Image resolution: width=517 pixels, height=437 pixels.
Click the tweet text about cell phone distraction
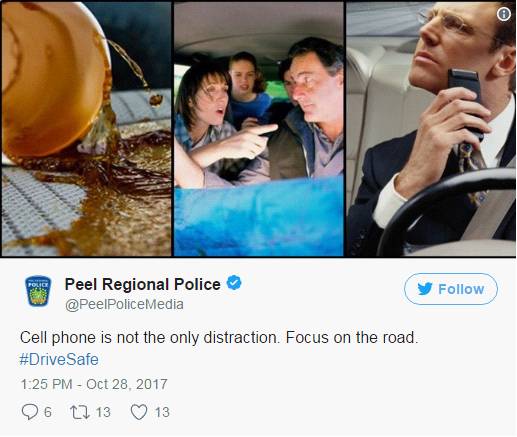[x=219, y=338]
